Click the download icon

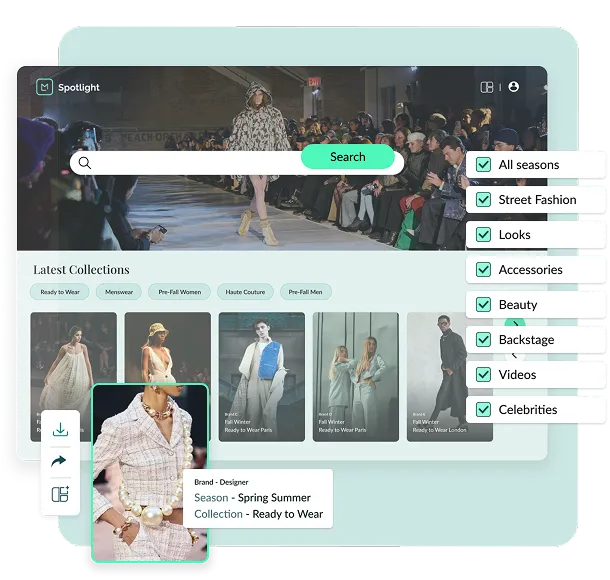click(x=60, y=429)
